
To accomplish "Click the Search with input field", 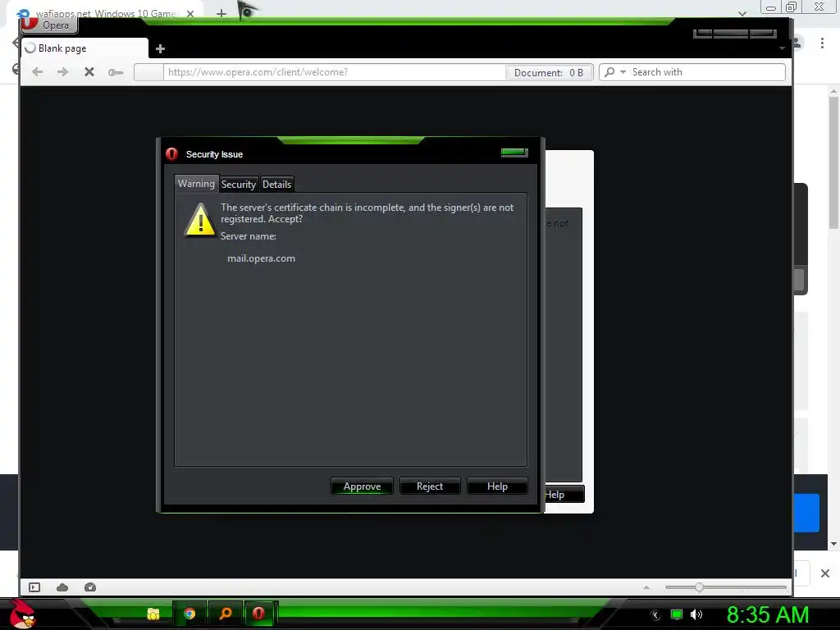I will (706, 72).
